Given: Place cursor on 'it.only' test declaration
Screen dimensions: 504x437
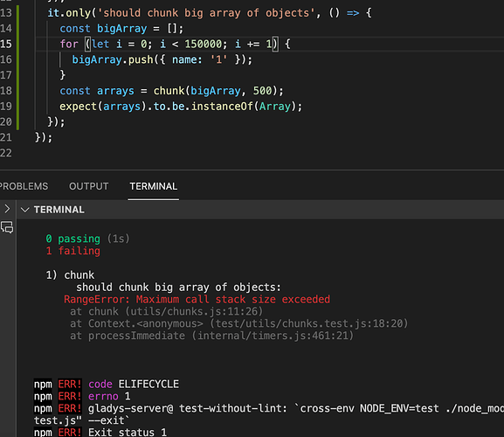Looking at the screenshot, I should coord(69,13).
